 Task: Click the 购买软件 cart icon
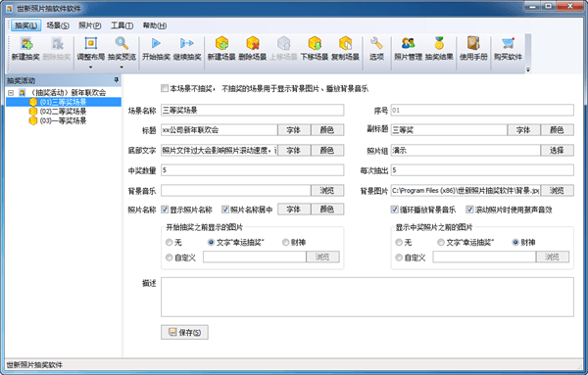pos(508,49)
